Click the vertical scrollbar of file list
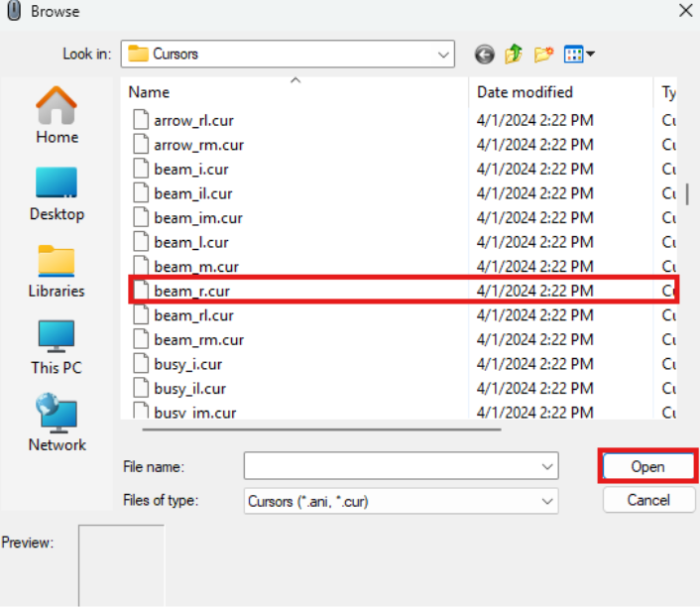 pos(687,193)
